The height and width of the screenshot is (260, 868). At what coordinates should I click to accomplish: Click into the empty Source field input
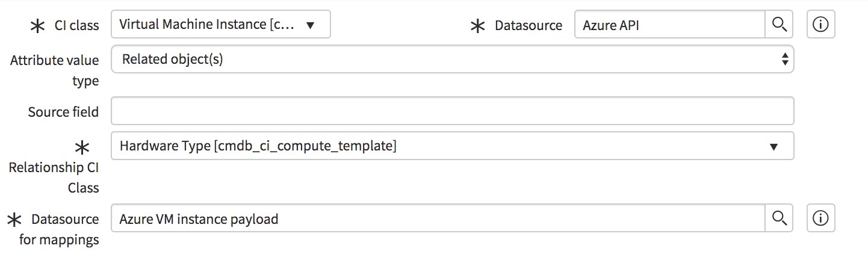pyautogui.click(x=453, y=111)
